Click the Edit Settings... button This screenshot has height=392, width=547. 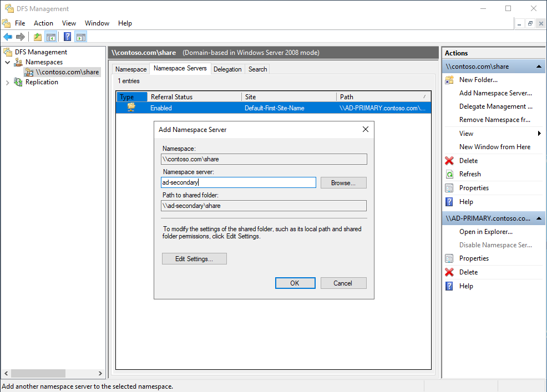click(x=194, y=259)
